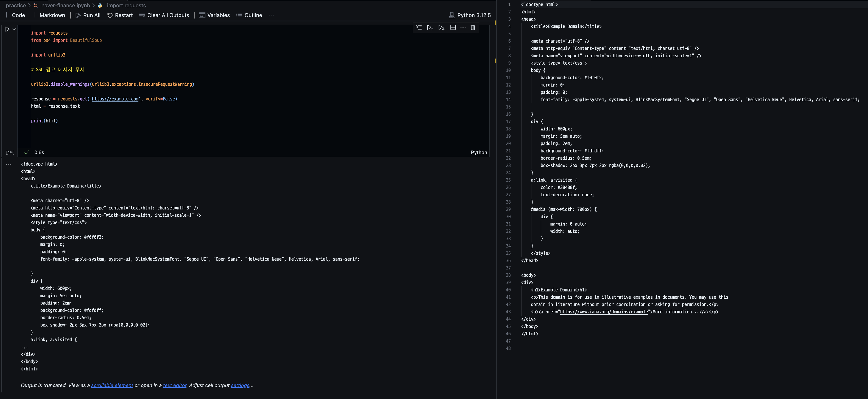Open the Variables panel

point(214,15)
